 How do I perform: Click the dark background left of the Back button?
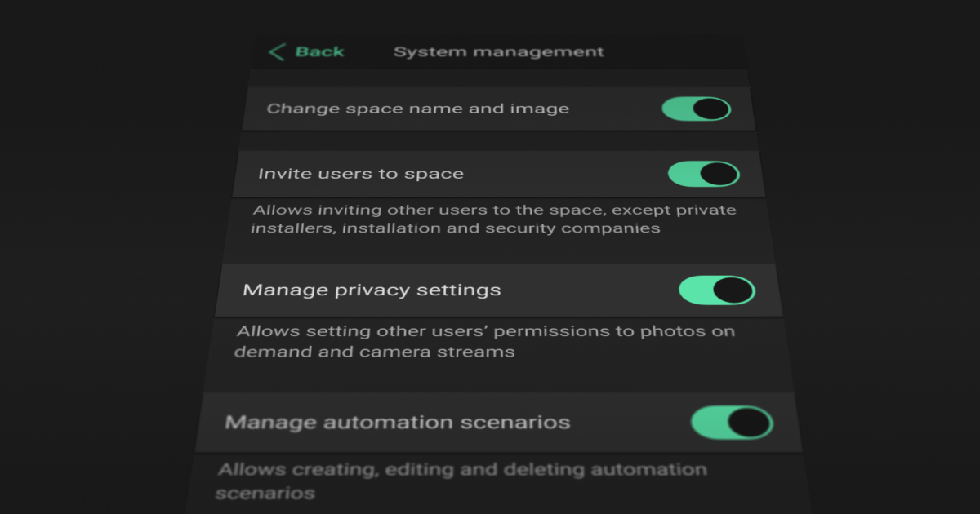point(122,52)
